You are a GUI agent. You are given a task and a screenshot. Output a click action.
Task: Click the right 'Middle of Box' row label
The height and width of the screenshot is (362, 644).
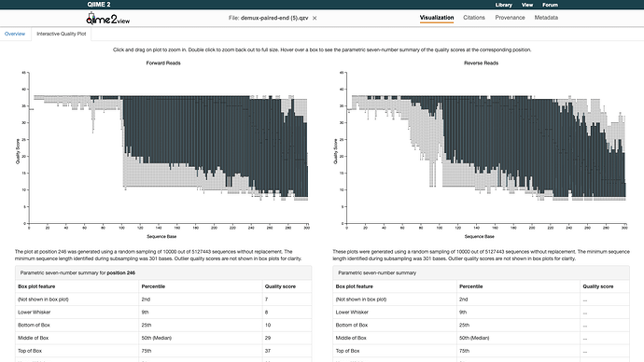point(351,338)
